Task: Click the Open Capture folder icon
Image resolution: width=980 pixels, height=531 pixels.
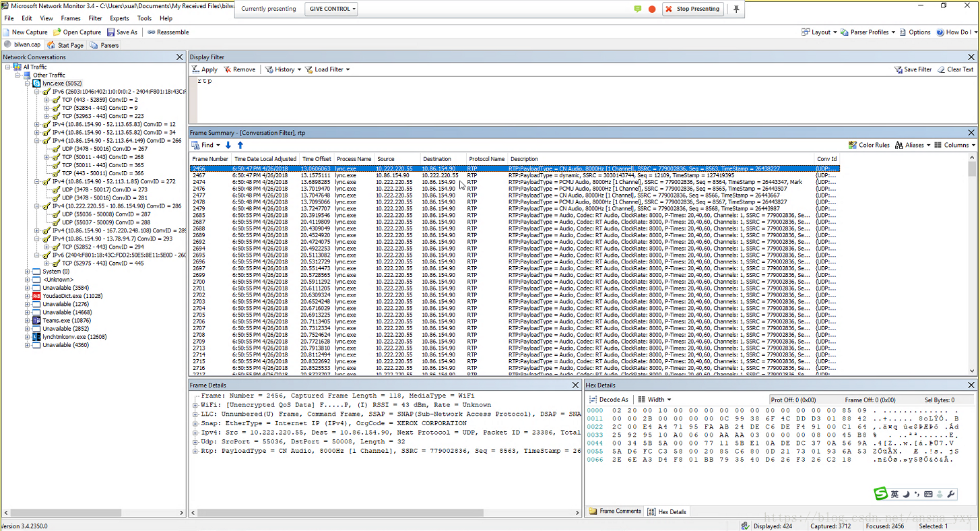Action: (57, 32)
